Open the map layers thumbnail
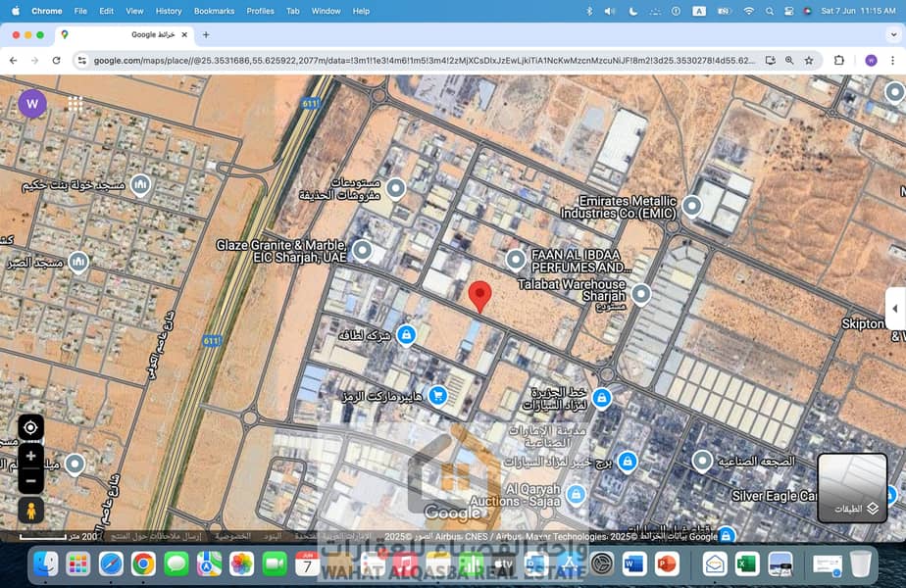Image resolution: width=906 pixels, height=588 pixels. pyautogui.click(x=852, y=488)
